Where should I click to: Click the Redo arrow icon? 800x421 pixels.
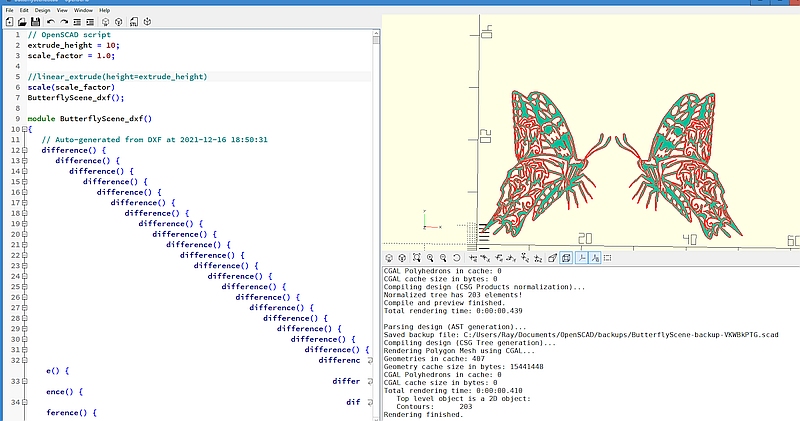coord(65,21)
